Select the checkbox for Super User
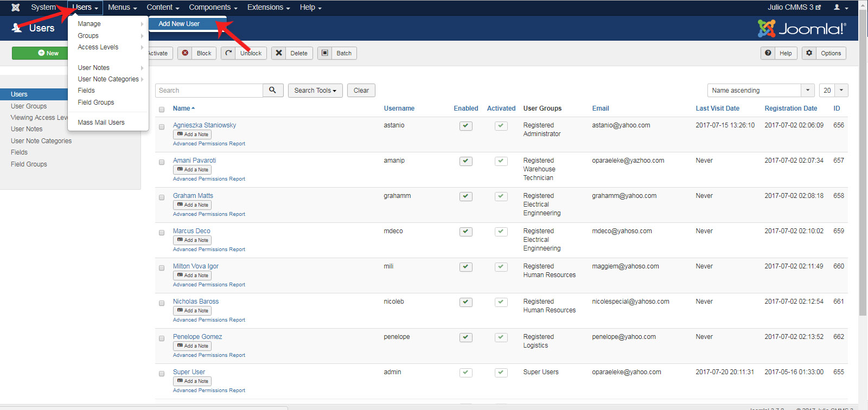This screenshot has width=868, height=410. click(x=162, y=374)
